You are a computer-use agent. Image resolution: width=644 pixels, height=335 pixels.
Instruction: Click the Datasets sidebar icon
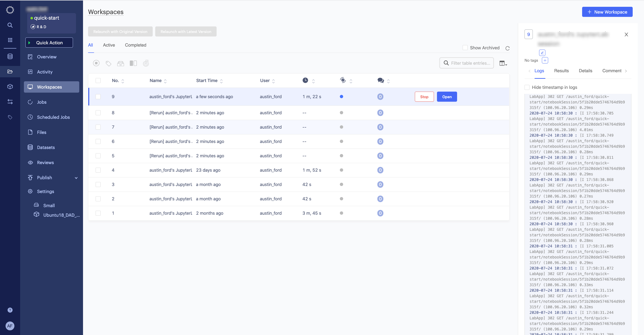click(x=30, y=147)
